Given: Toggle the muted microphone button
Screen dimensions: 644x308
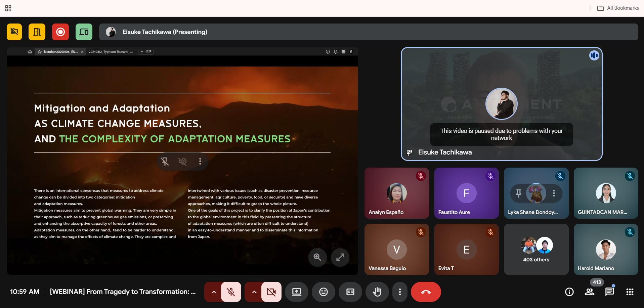Looking at the screenshot, I should [231, 292].
